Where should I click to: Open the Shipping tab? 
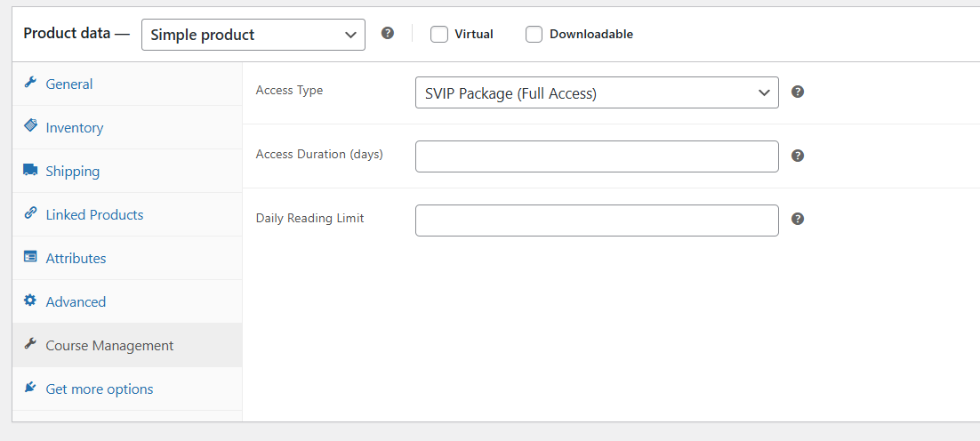tap(73, 172)
